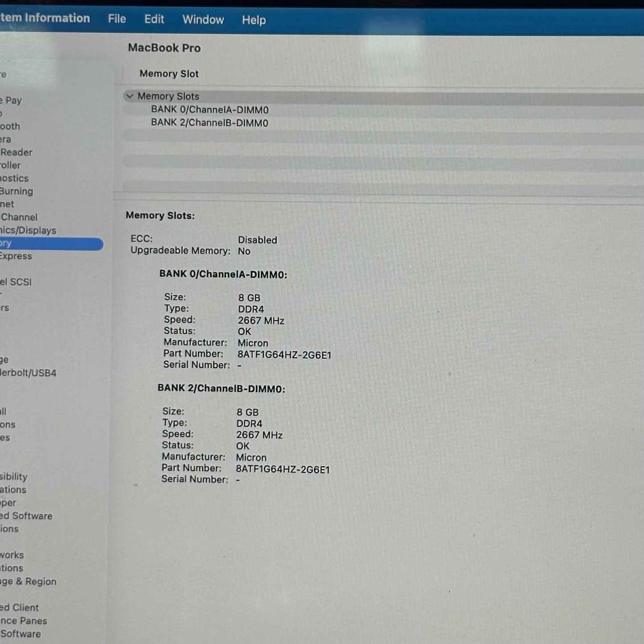Select Language & Region sidebar entry

coord(28,582)
